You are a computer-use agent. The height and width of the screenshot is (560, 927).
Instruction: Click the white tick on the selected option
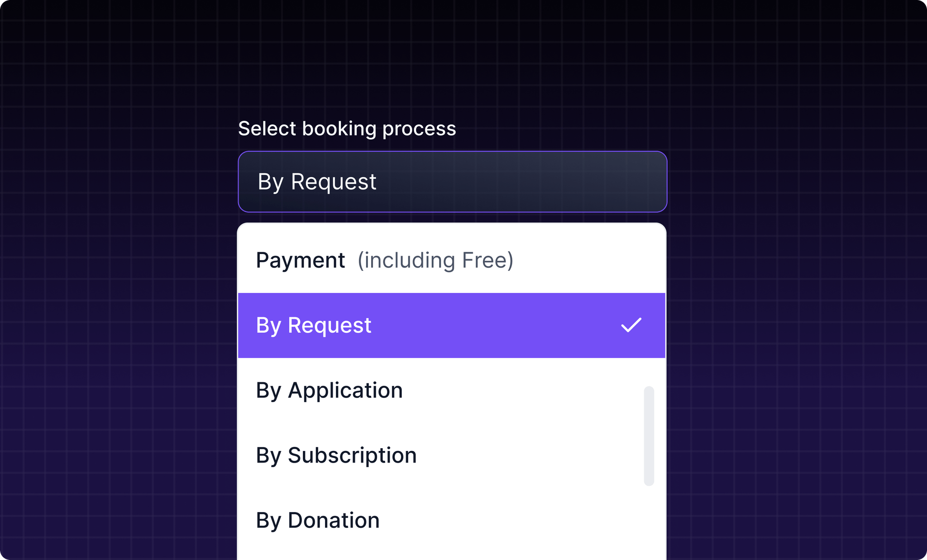click(x=631, y=325)
